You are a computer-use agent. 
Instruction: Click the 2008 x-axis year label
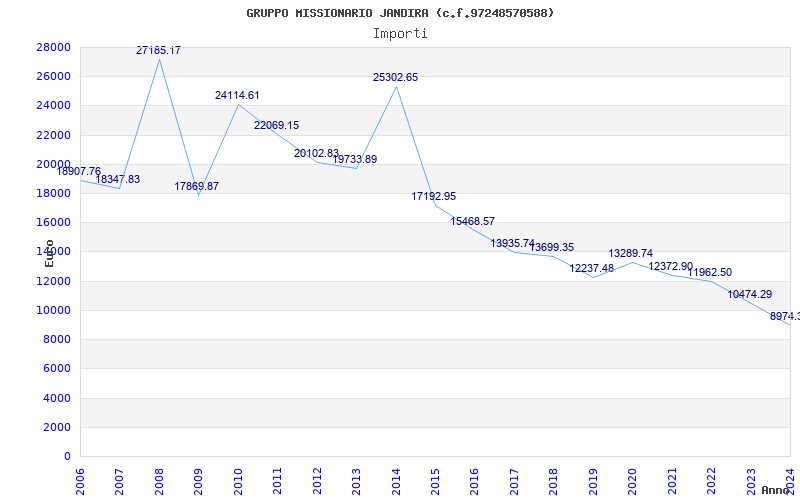click(x=159, y=481)
